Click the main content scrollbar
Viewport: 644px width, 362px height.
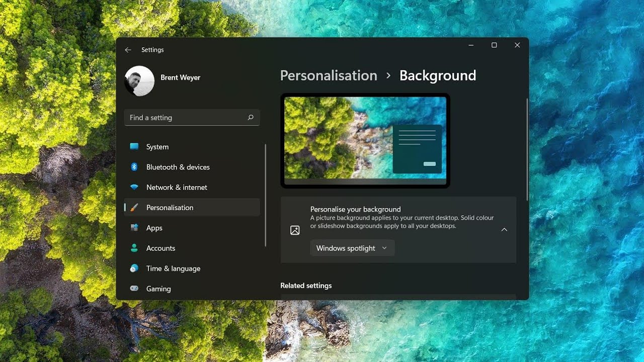coord(527,149)
